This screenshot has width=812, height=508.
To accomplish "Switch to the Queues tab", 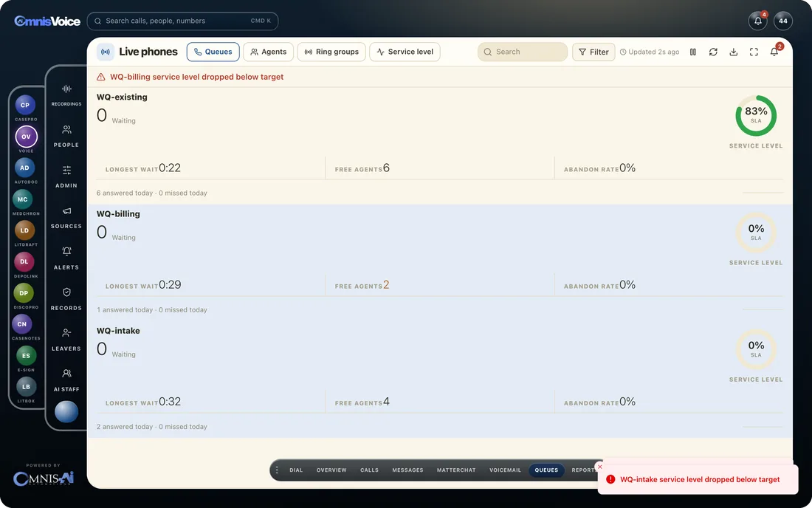I will pos(213,52).
